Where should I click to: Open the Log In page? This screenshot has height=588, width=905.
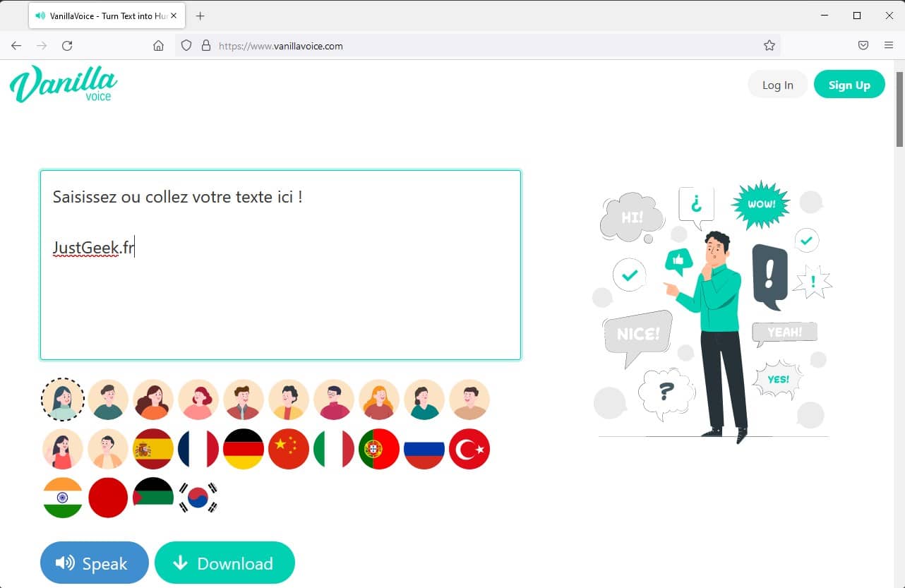click(x=778, y=85)
